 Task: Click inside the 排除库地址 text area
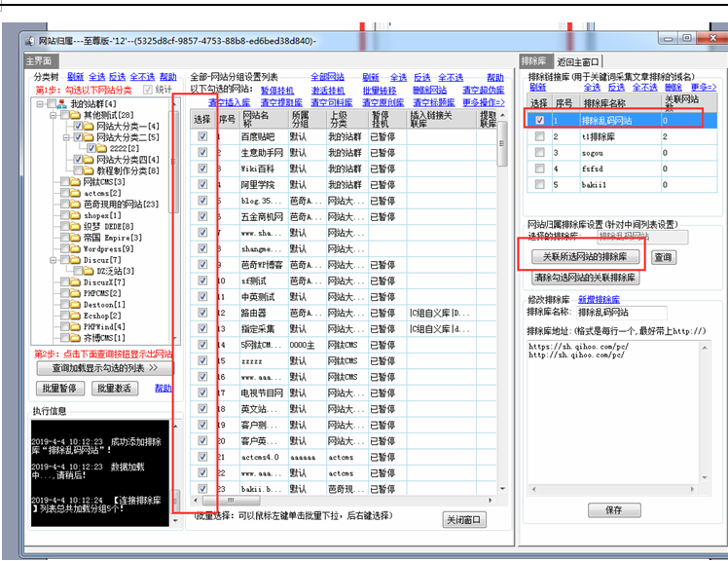613,411
